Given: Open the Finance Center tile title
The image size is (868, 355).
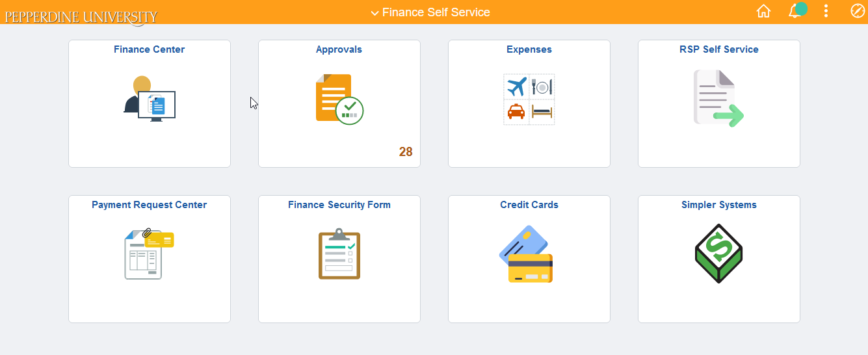Looking at the screenshot, I should tap(150, 49).
